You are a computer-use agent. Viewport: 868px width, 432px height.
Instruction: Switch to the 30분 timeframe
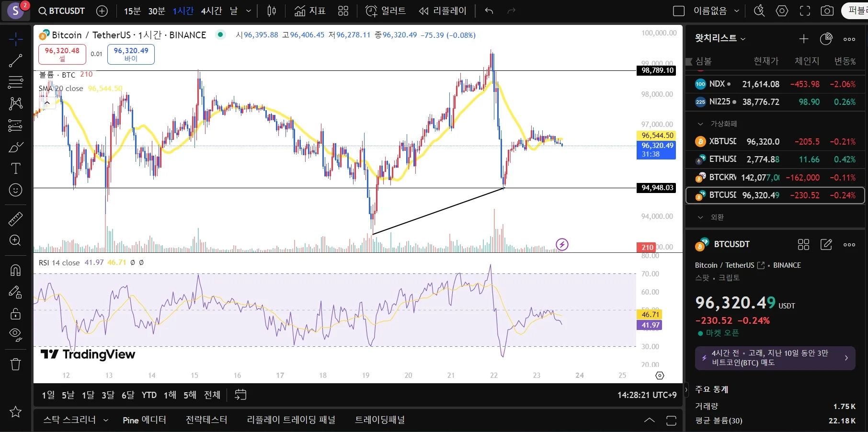(x=157, y=11)
